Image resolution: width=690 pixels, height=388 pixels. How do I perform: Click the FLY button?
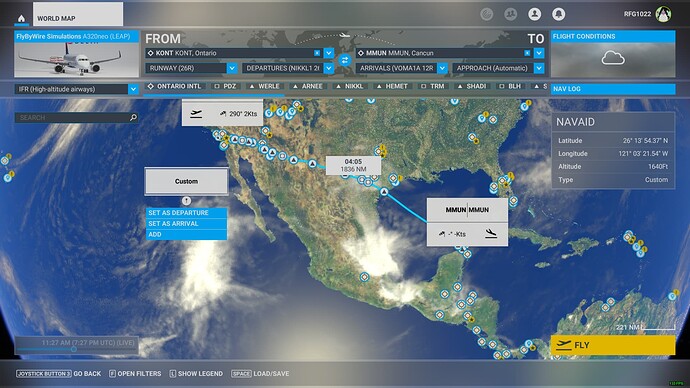[613, 345]
